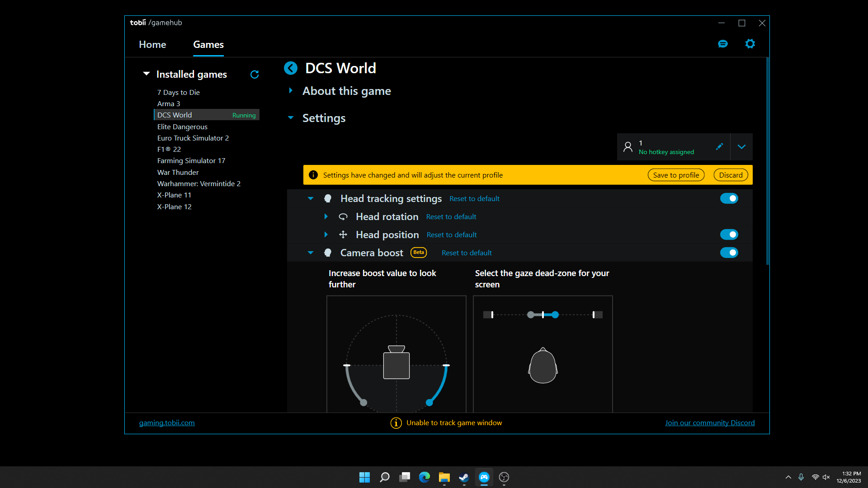
Task: Open Join our community Discord link
Action: (710, 423)
